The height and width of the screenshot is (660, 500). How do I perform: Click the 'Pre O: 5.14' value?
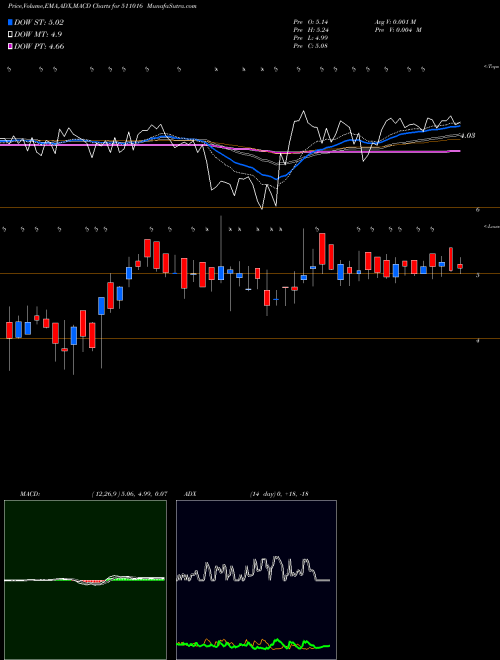tap(311, 21)
